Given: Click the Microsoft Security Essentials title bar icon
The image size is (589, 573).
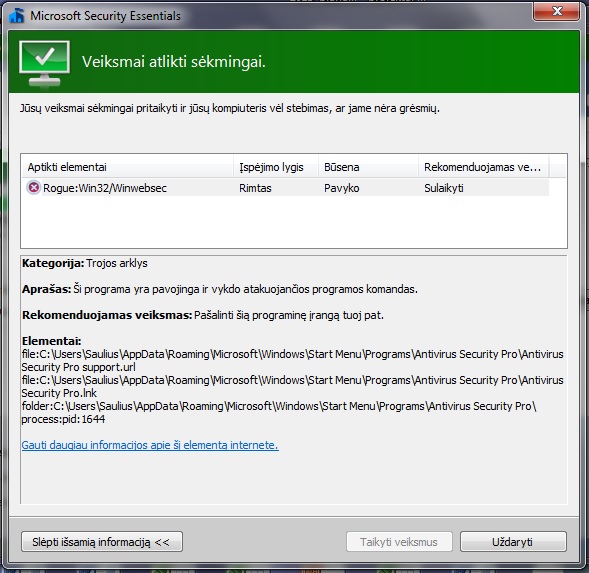Looking at the screenshot, I should [17, 16].
